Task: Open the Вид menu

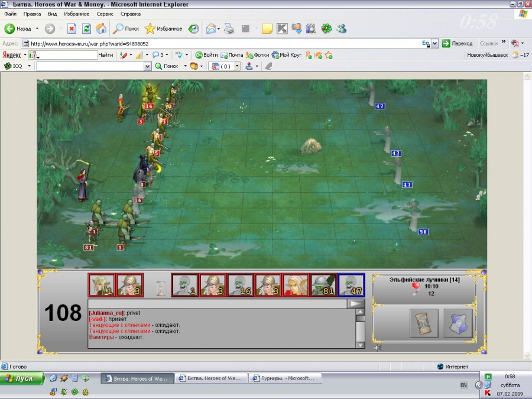Action: 52,14
